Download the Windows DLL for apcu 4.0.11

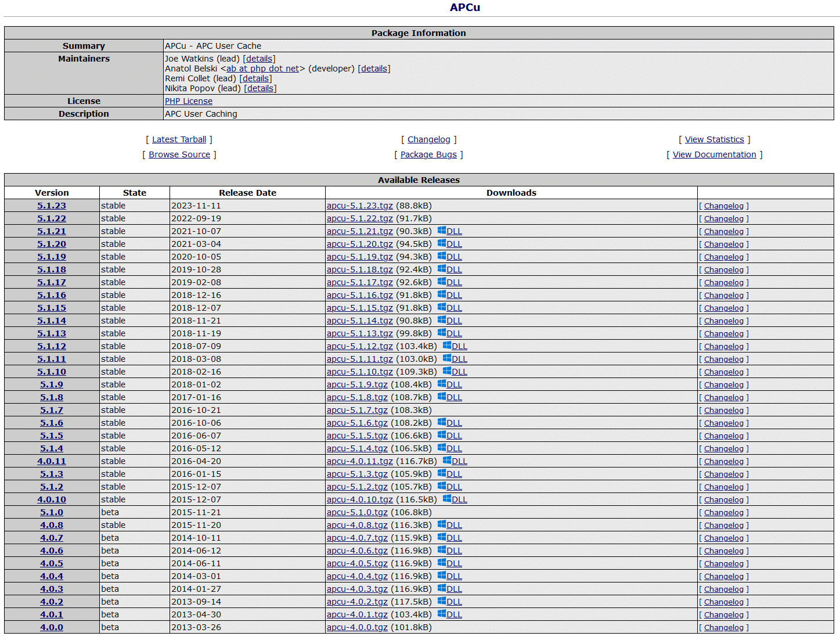point(455,461)
